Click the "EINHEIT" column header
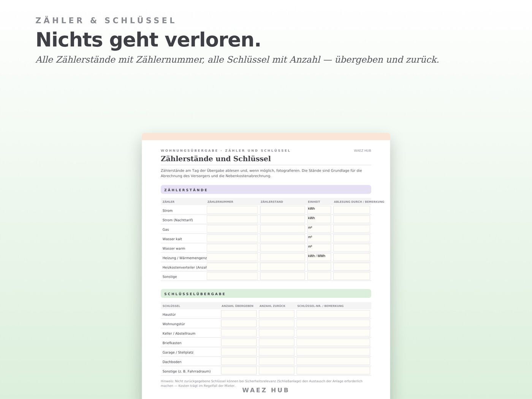The height and width of the screenshot is (399, 532). pos(314,202)
